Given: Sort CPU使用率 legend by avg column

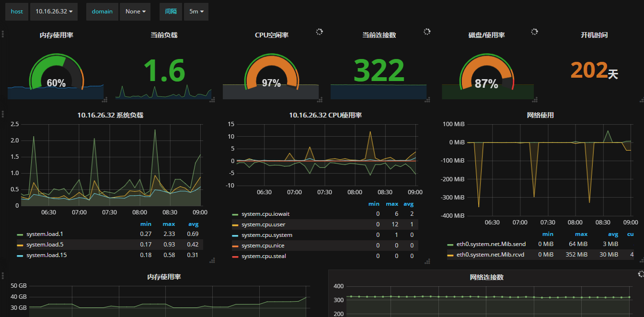Looking at the screenshot, I should click(408, 204).
